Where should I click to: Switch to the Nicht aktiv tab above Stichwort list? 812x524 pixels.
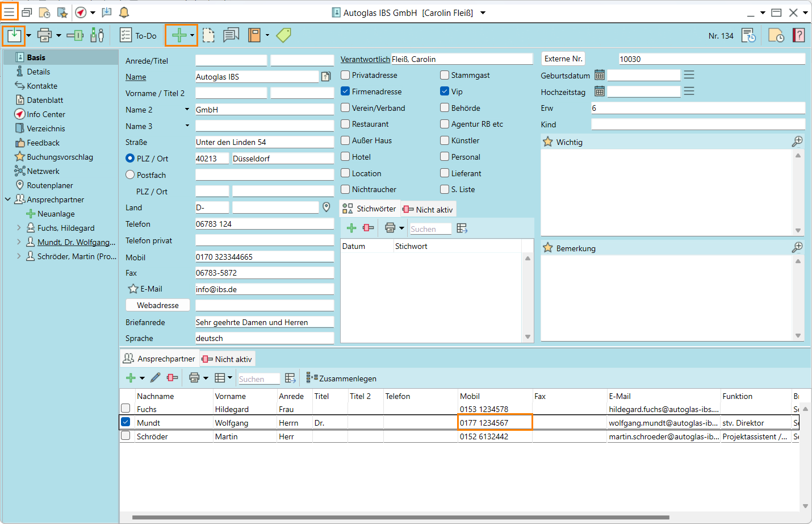428,210
